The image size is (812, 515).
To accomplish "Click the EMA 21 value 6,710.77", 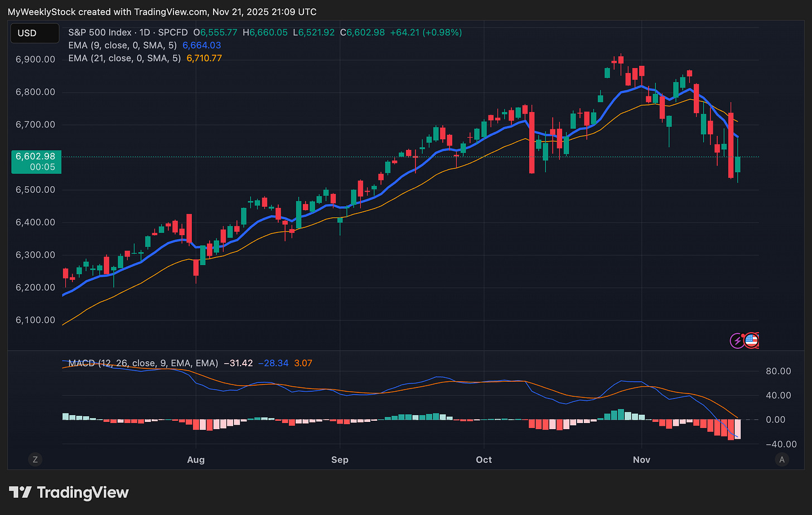I will tap(204, 59).
